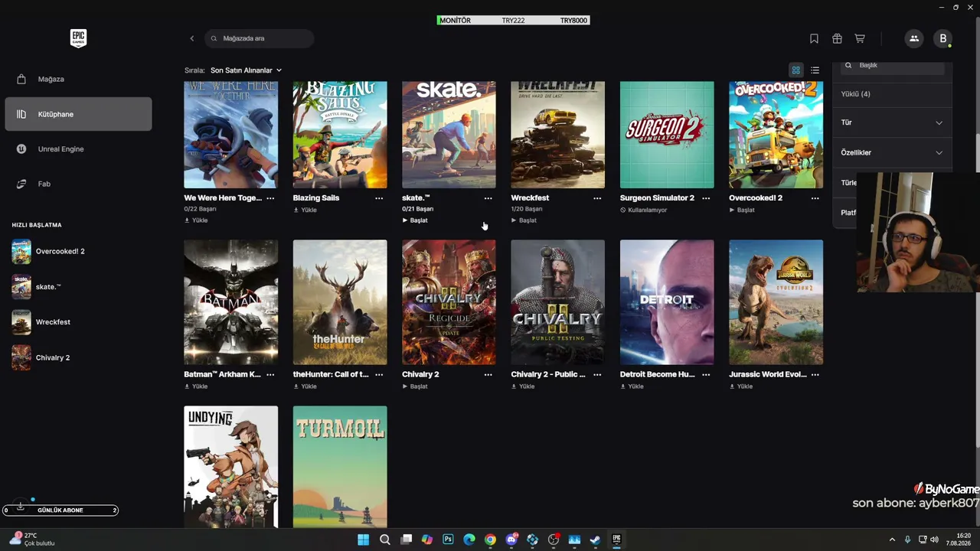Viewport: 980px width, 551px height.
Task: Click Başlat under Chivalry 2
Action: [415, 386]
